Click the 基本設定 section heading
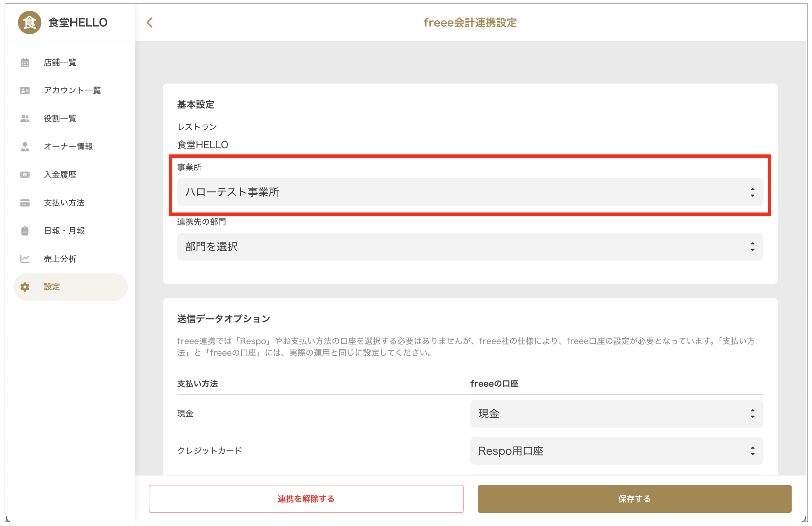 (x=196, y=104)
